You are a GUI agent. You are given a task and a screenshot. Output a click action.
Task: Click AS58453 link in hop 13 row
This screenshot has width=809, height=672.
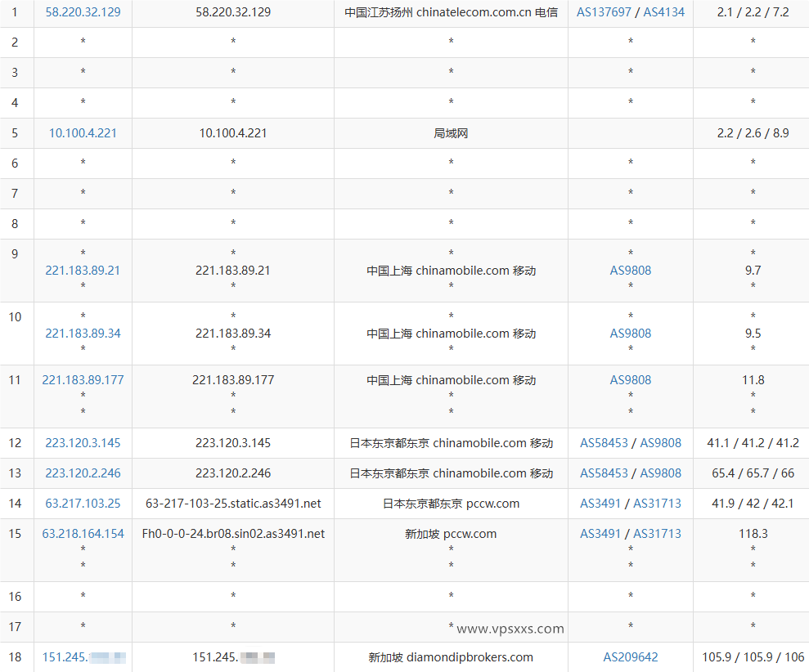coord(605,473)
